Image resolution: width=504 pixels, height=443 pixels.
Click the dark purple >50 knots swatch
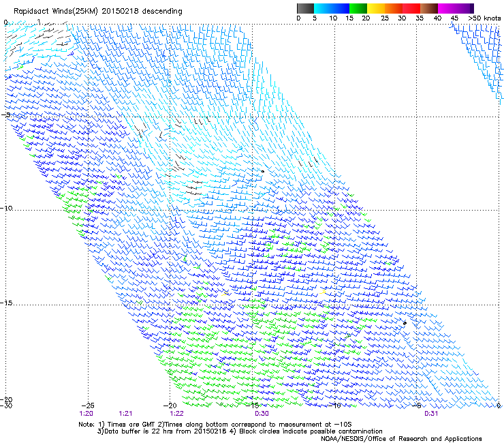coord(471,8)
